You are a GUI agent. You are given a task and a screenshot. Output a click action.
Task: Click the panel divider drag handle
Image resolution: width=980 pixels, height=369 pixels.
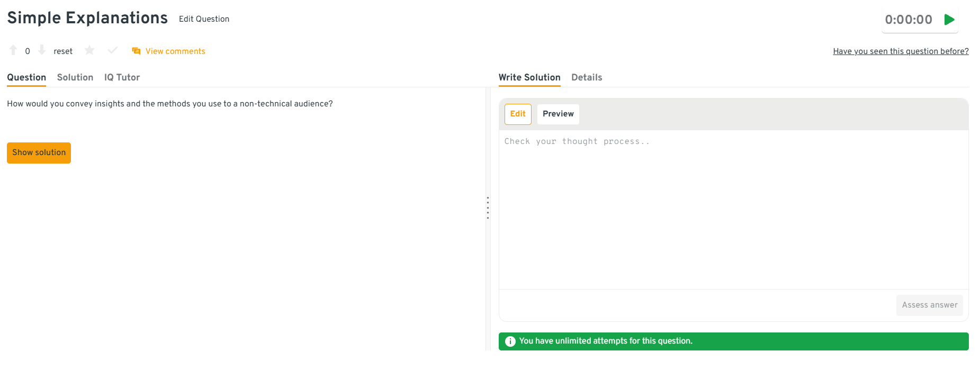pos(488,208)
